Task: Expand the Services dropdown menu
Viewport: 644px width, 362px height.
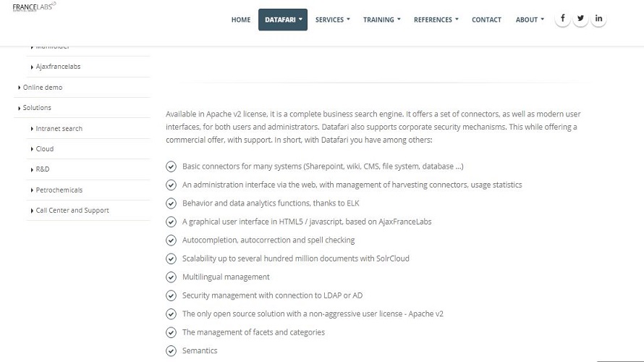Action: [332, 20]
